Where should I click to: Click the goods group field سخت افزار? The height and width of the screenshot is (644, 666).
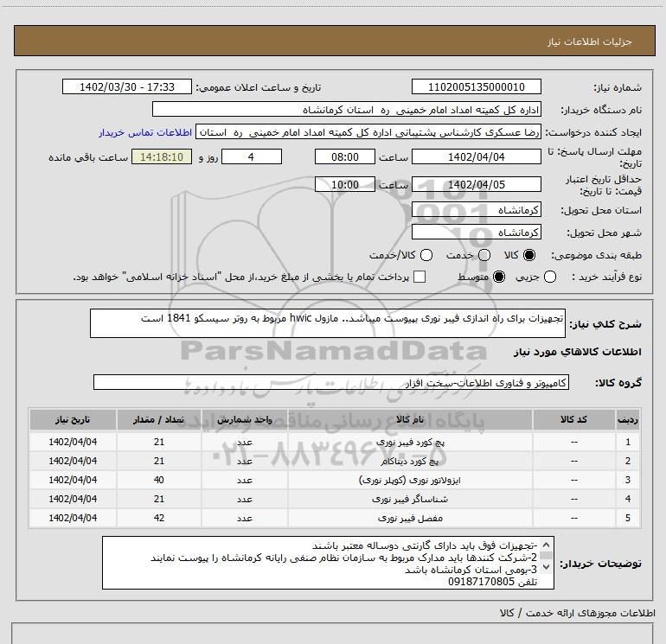pyautogui.click(x=331, y=382)
